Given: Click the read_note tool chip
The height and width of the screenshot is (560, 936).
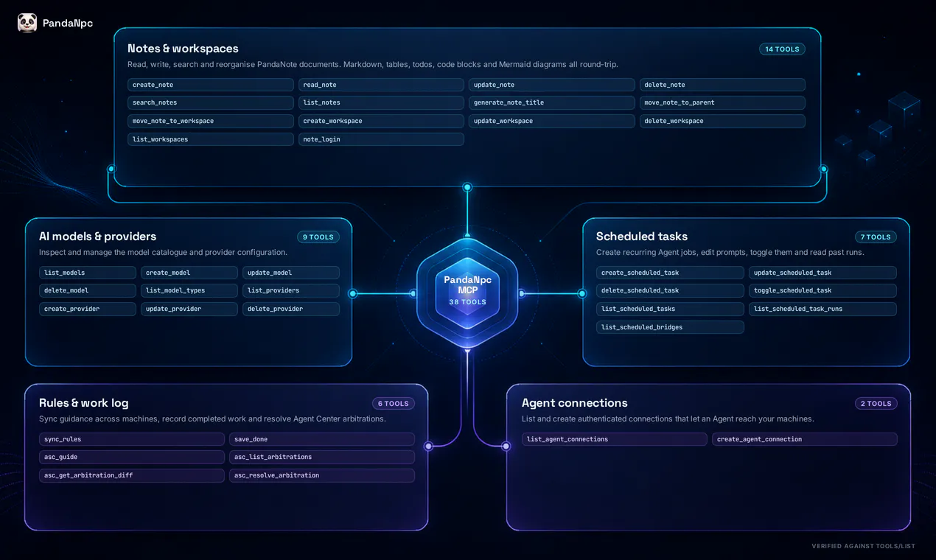Looking at the screenshot, I should (x=381, y=85).
